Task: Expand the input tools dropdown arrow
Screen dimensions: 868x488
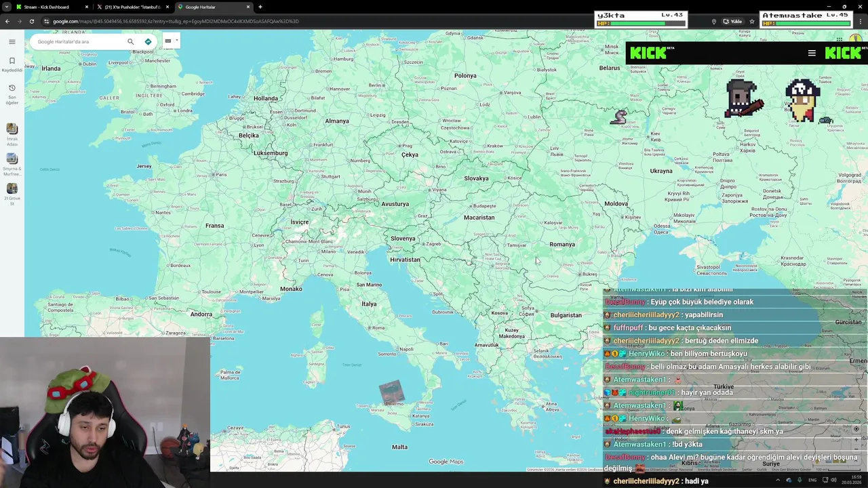Action: [176, 41]
